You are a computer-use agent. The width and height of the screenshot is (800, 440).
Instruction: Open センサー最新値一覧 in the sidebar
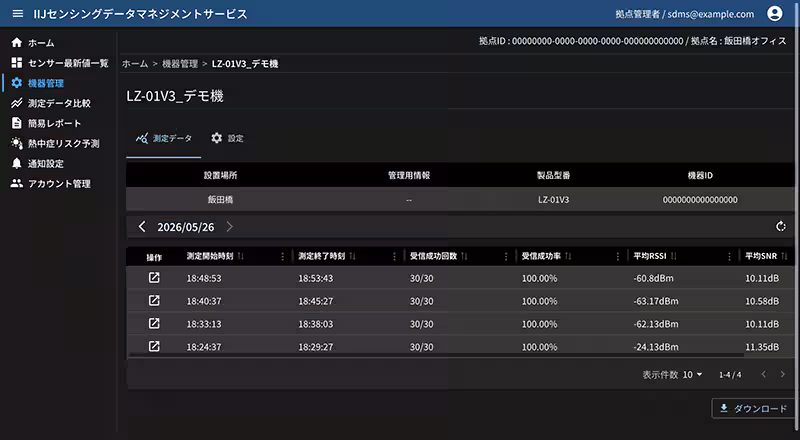[x=68, y=63]
